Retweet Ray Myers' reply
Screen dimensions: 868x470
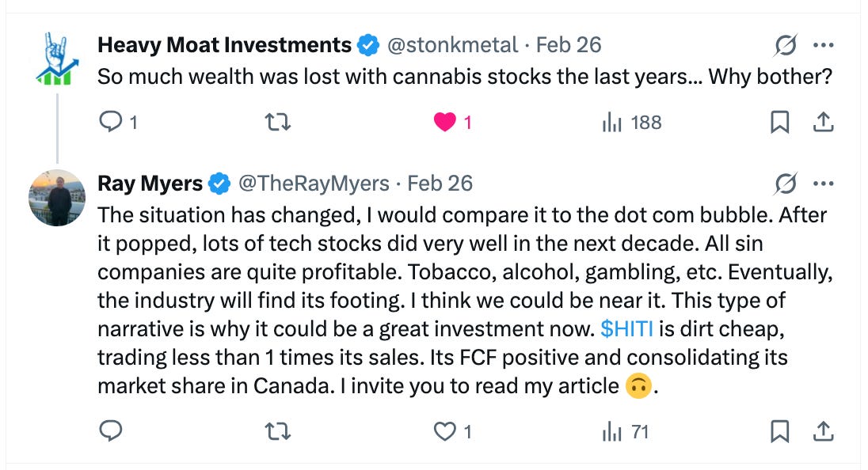coord(279,432)
